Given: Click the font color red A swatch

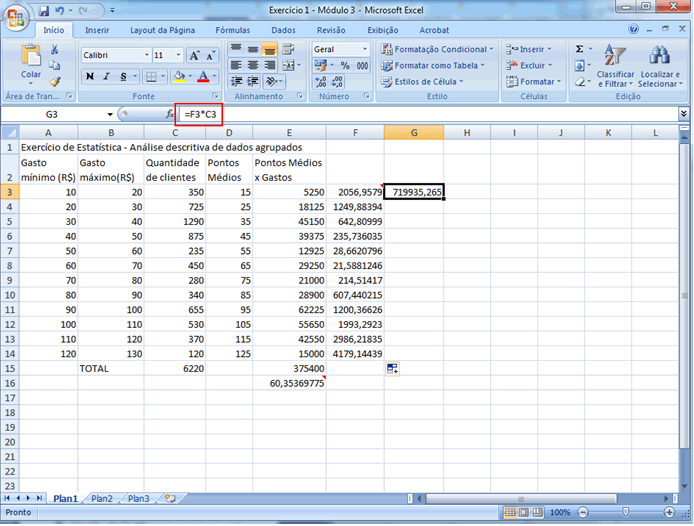Looking at the screenshot, I should click(203, 76).
